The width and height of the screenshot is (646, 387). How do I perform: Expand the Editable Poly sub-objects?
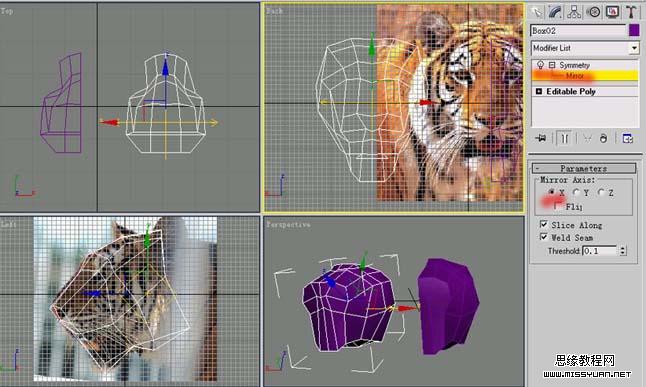539,91
